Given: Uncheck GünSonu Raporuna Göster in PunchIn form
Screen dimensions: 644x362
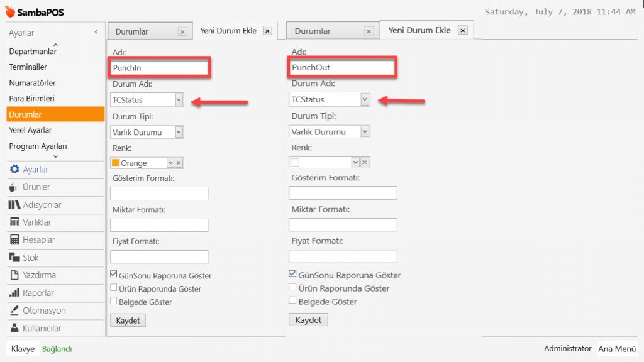Looking at the screenshot, I should coord(114,275).
